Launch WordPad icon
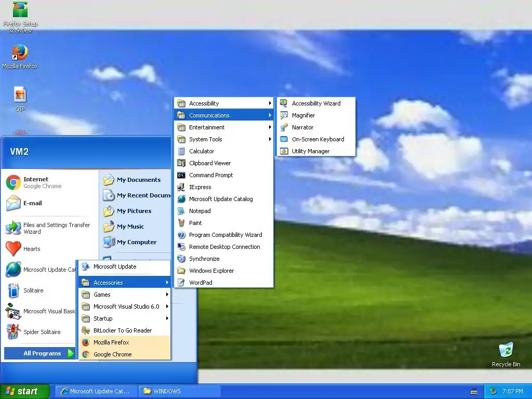532x399 pixels. 181,282
